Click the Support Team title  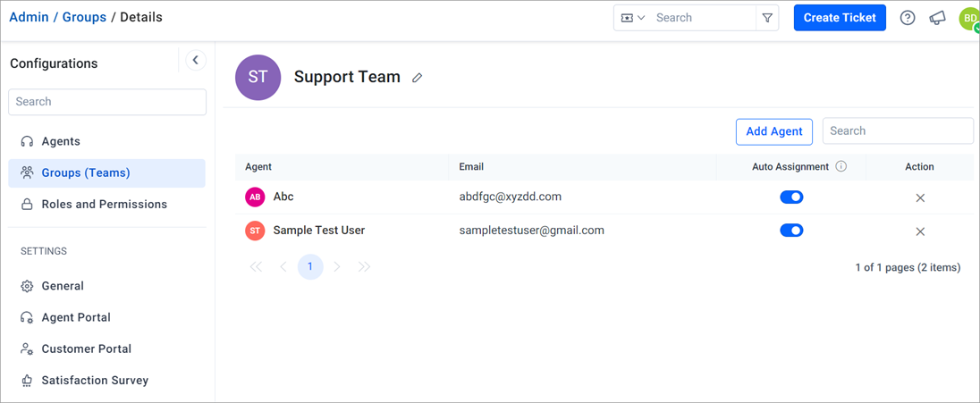coord(347,77)
